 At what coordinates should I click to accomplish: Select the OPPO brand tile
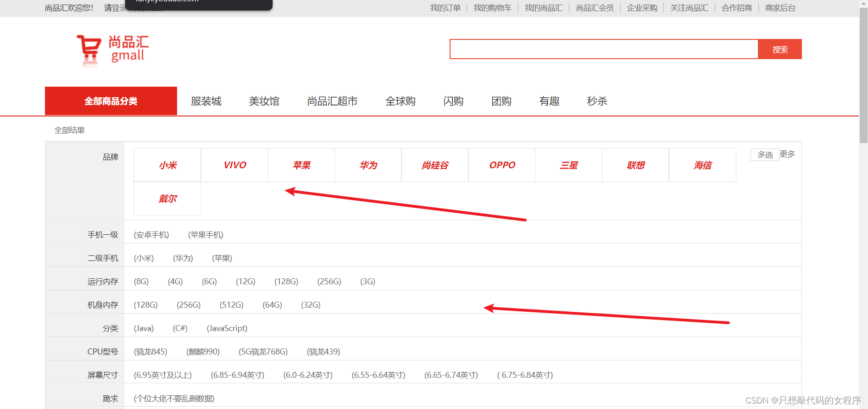[502, 165]
